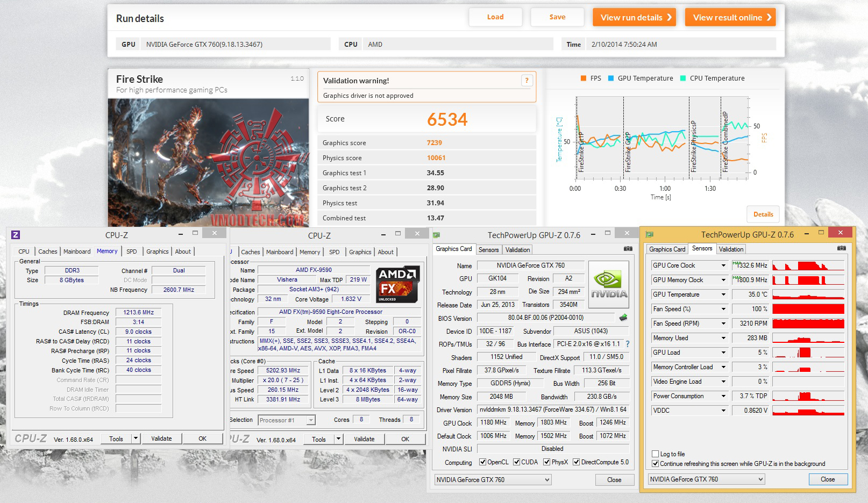This screenshot has height=503, width=868.
Task: Click the AMD FX logo in CPU-Z
Action: (397, 284)
